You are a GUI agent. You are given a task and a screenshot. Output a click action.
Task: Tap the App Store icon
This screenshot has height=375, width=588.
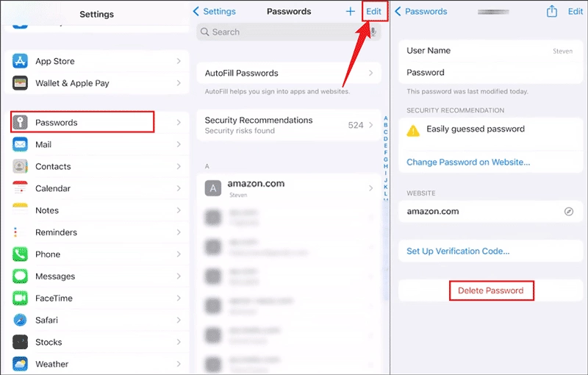21,62
